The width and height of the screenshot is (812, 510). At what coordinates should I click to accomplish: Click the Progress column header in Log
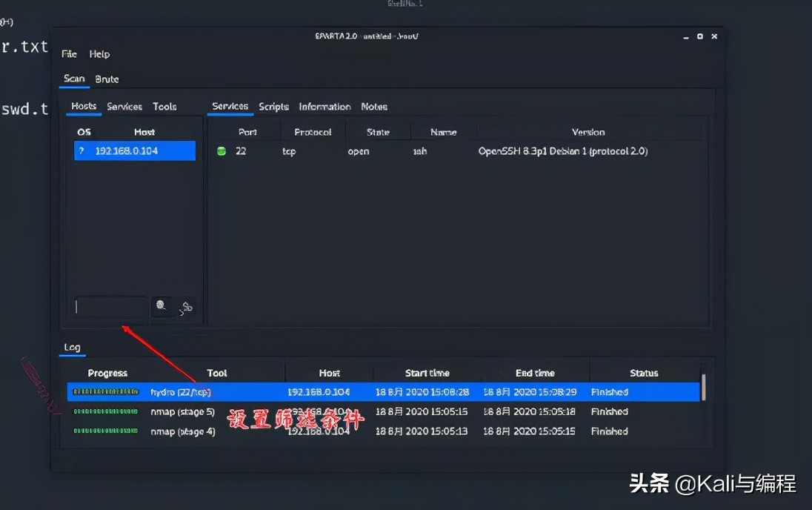coord(107,373)
